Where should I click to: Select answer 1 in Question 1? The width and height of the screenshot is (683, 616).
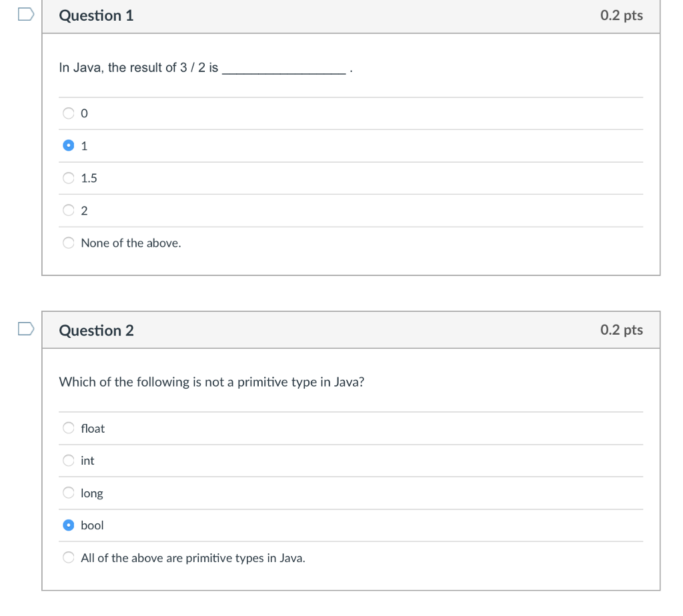(x=68, y=145)
